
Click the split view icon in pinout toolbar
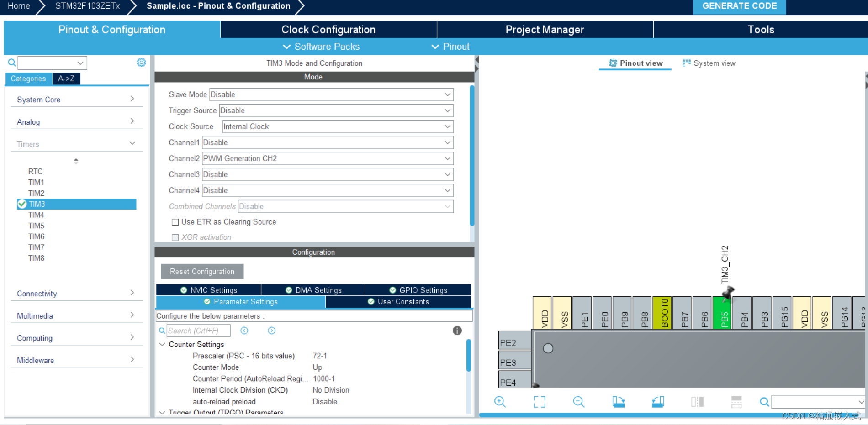(x=697, y=402)
